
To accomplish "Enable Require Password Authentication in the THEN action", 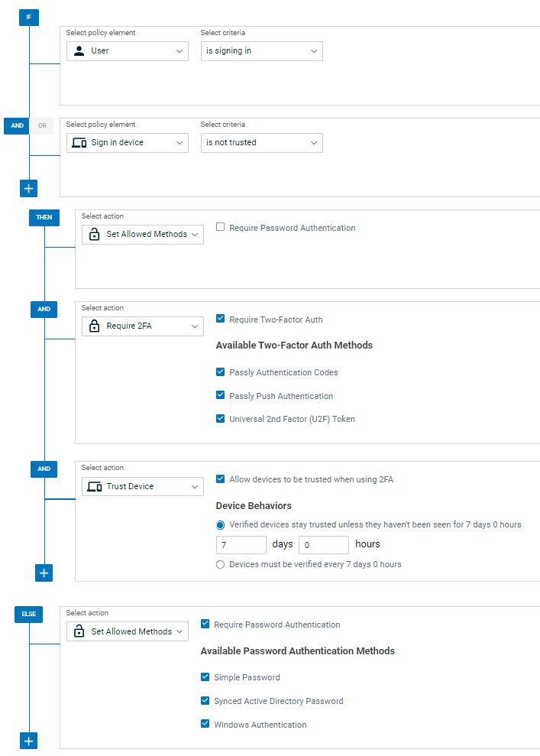I will click(x=221, y=228).
